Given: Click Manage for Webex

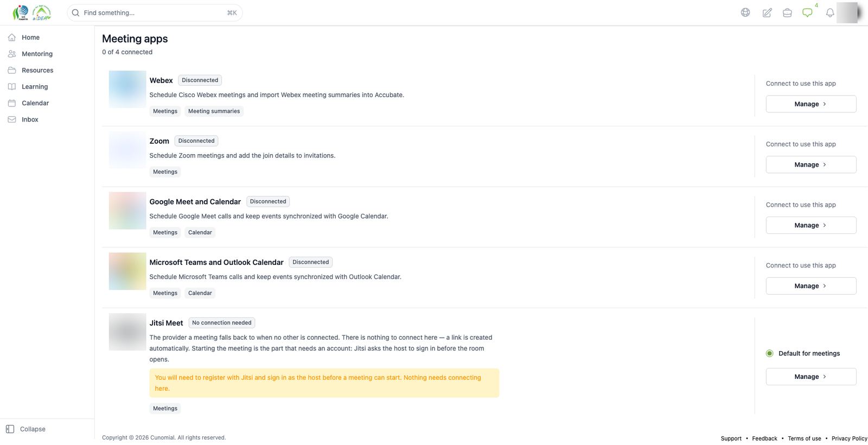Looking at the screenshot, I should click(811, 104).
